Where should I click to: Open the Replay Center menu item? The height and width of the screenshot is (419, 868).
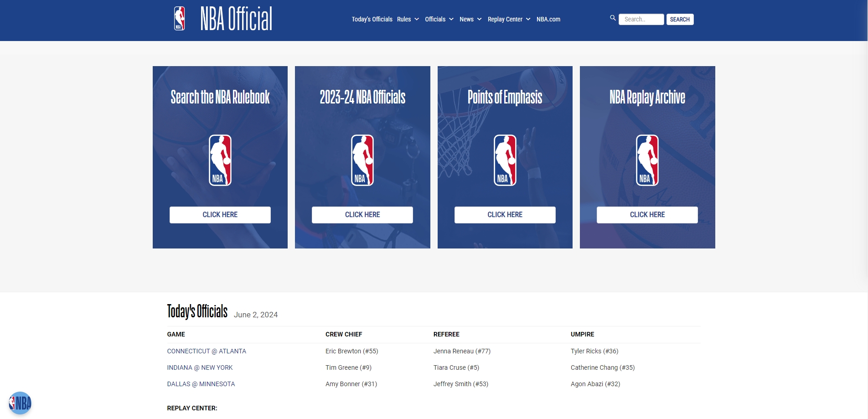pyautogui.click(x=505, y=19)
